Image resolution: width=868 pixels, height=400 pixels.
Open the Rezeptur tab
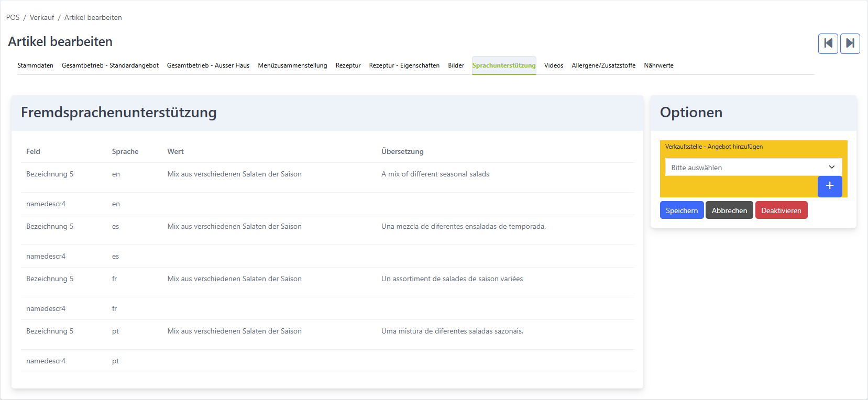[x=348, y=65]
